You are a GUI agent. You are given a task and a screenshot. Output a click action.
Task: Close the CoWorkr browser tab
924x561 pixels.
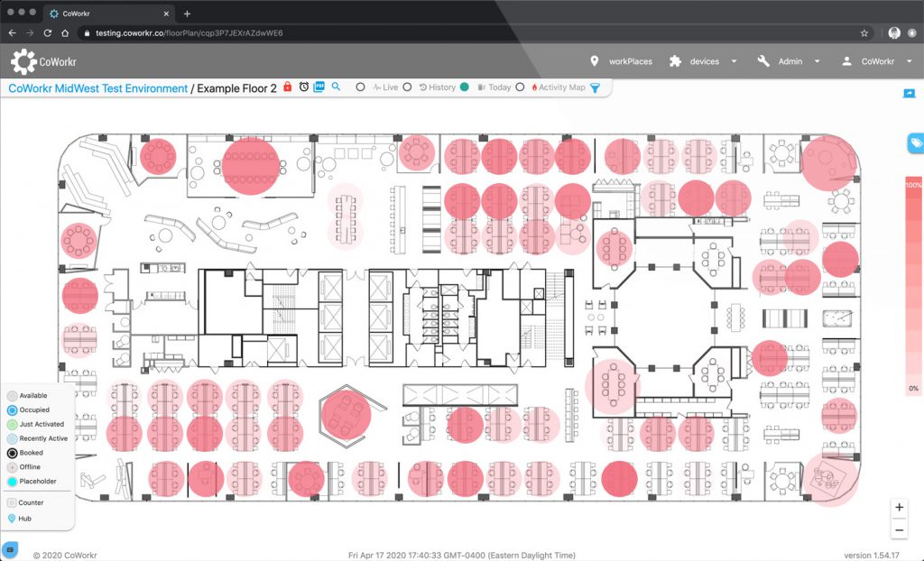tap(166, 14)
